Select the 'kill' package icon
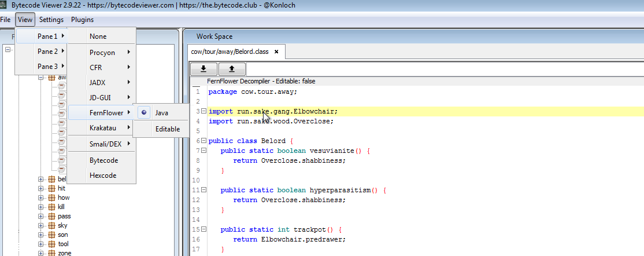Screen dimensions: 644x256 click(51, 207)
